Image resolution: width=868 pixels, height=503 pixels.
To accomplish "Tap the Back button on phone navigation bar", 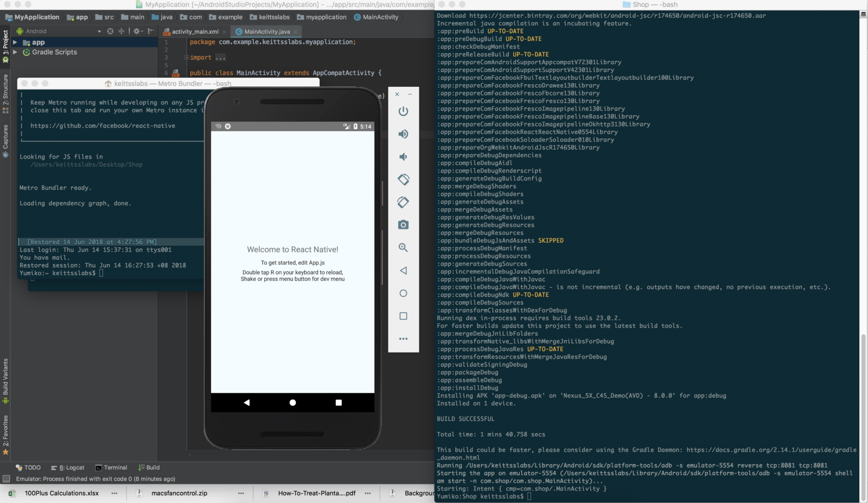I will [x=247, y=403].
